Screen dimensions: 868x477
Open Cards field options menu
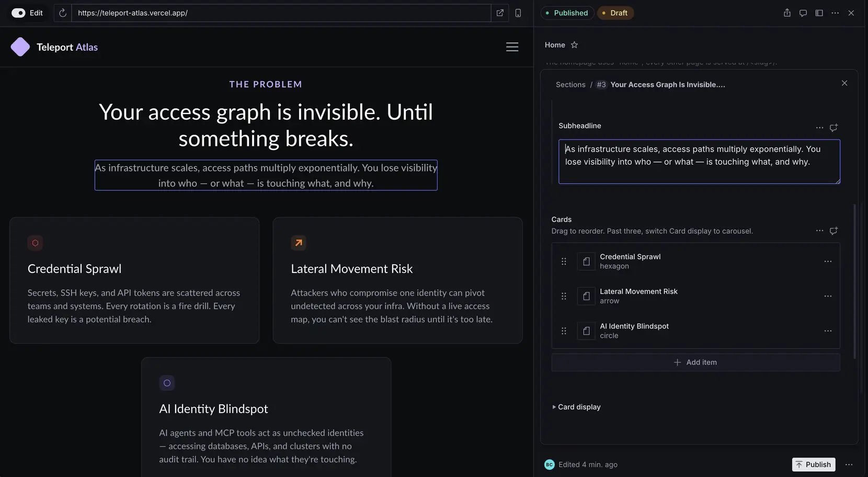(x=819, y=231)
